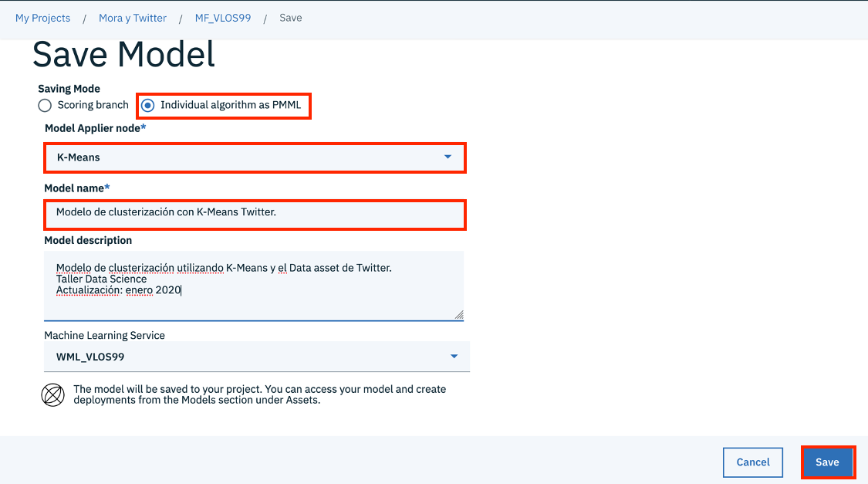The height and width of the screenshot is (484, 868).
Task: Click 'The model will be saved' note
Action: (x=259, y=395)
